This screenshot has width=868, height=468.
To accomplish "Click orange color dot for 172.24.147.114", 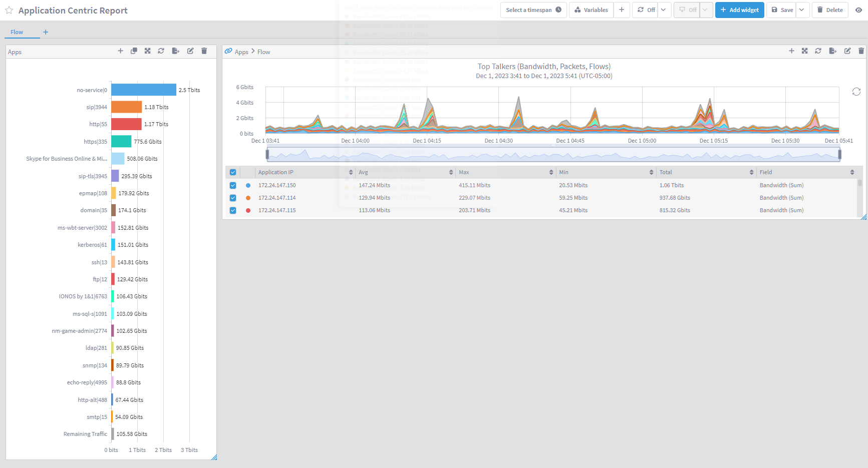I will point(248,198).
